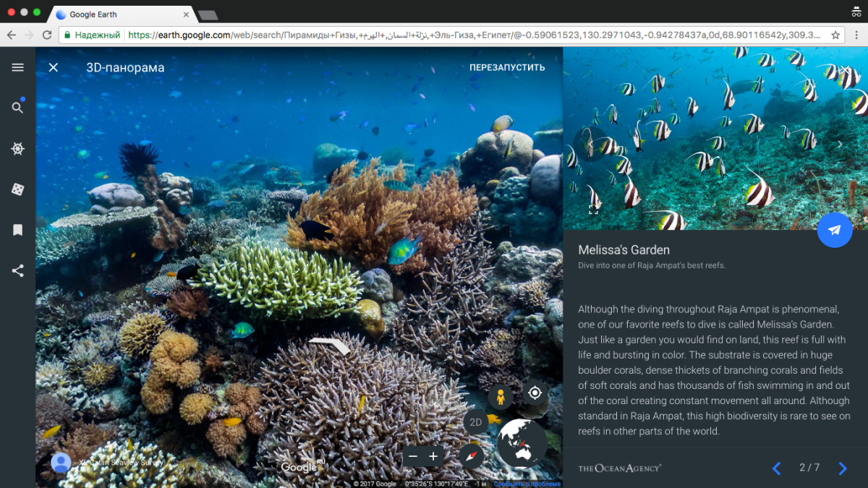Open the search magnifier in sidebar
The height and width of the screenshot is (488, 868).
tap(18, 108)
